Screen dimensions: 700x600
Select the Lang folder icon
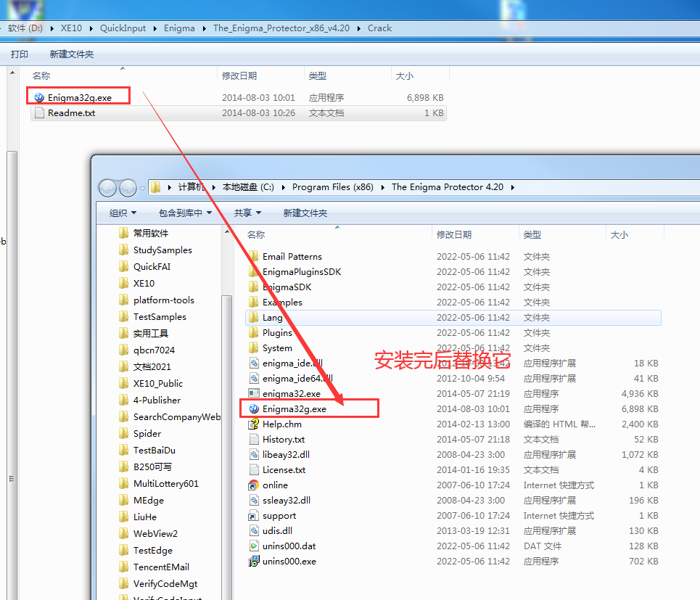(254, 317)
